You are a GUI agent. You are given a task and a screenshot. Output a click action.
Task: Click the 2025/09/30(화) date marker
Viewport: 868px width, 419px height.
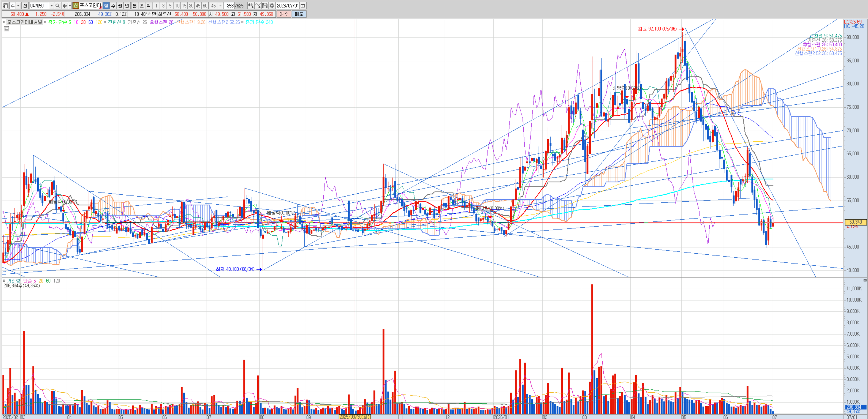tap(355, 417)
